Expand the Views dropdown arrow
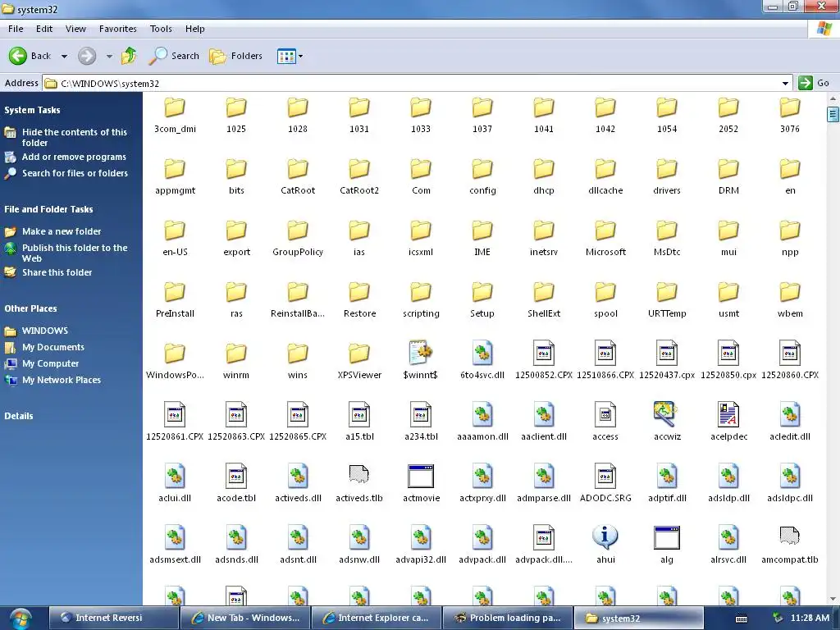The image size is (840, 630). click(x=300, y=56)
